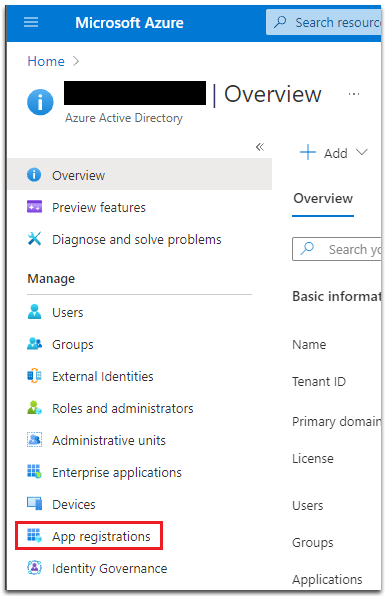Click the Azure Active Directory subtitle
387x596 pixels.
(124, 118)
